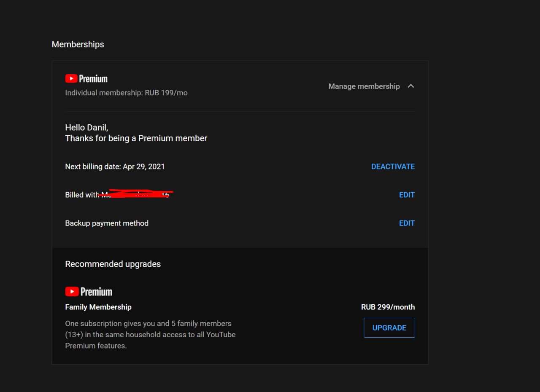The image size is (540, 392).
Task: Click the Family Membership description paragraph
Action: pos(150,335)
